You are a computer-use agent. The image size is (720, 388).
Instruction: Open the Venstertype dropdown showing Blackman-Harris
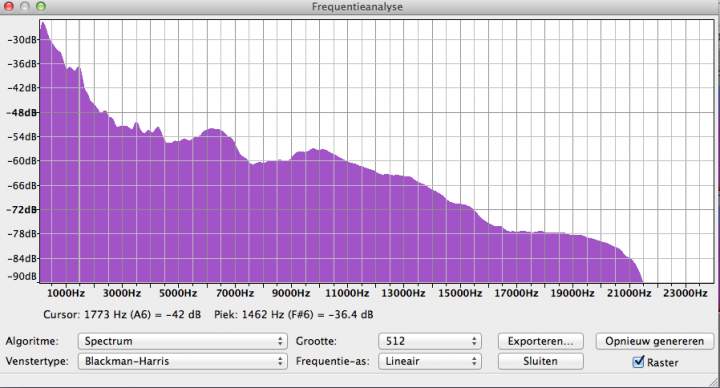(183, 361)
